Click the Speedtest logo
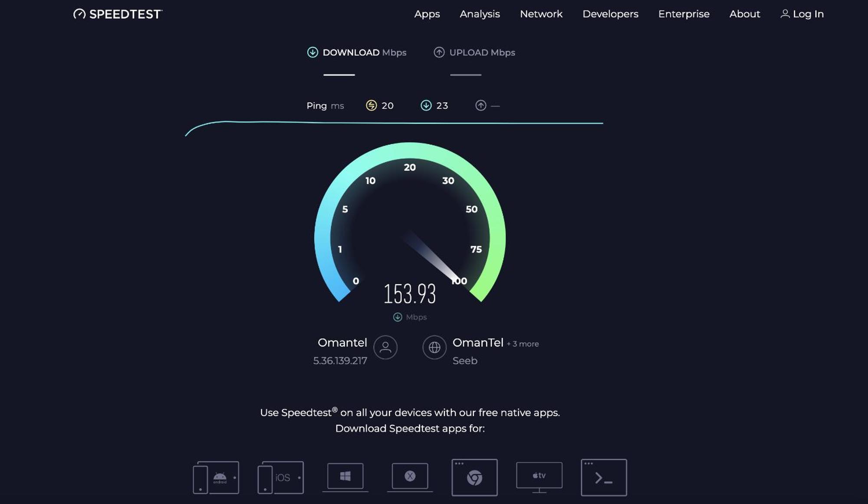 [x=118, y=14]
